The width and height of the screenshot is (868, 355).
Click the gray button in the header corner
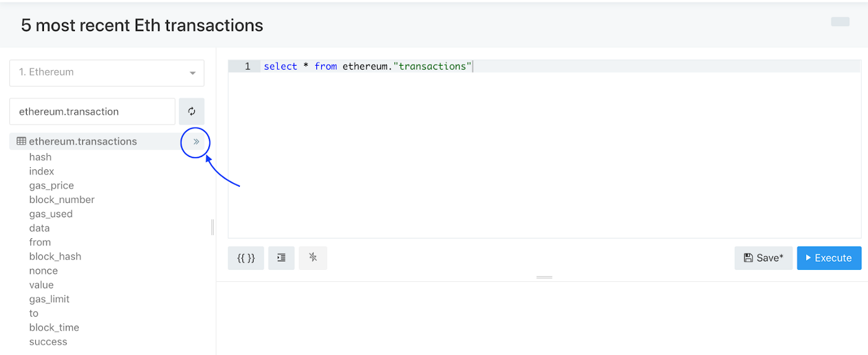pyautogui.click(x=840, y=22)
